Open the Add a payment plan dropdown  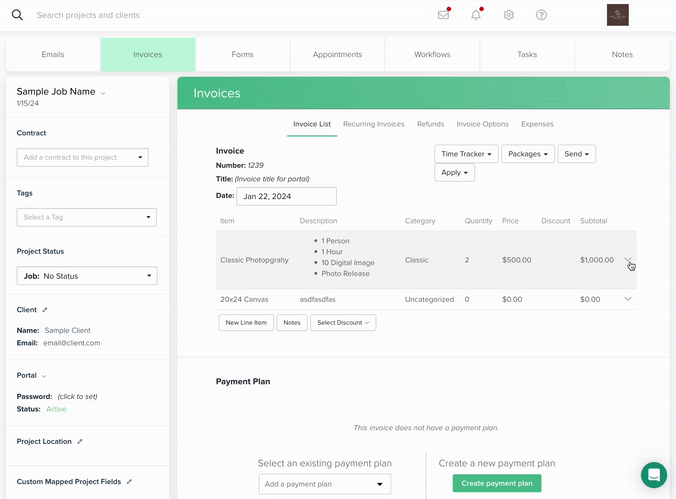click(x=325, y=484)
